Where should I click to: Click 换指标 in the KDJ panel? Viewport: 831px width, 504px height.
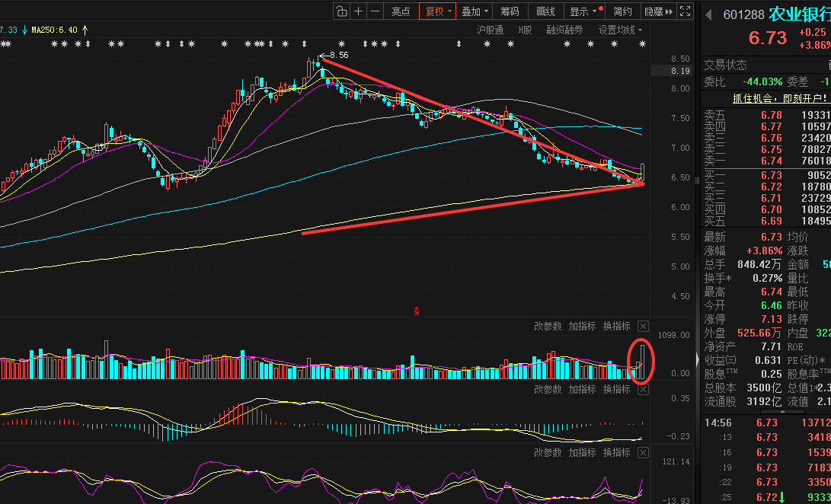pyautogui.click(x=617, y=452)
